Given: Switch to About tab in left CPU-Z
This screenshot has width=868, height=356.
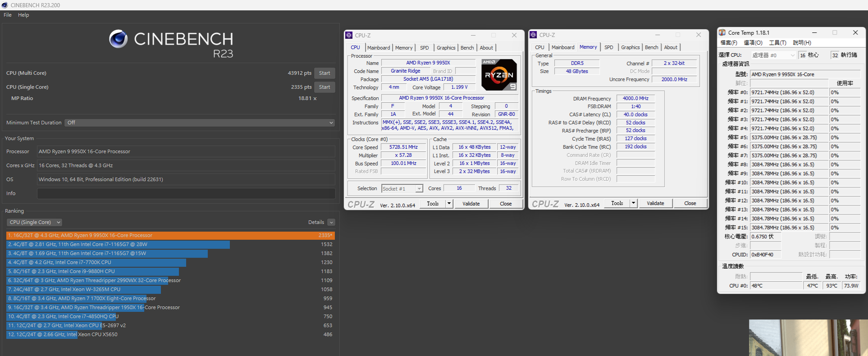Looking at the screenshot, I should point(486,48).
